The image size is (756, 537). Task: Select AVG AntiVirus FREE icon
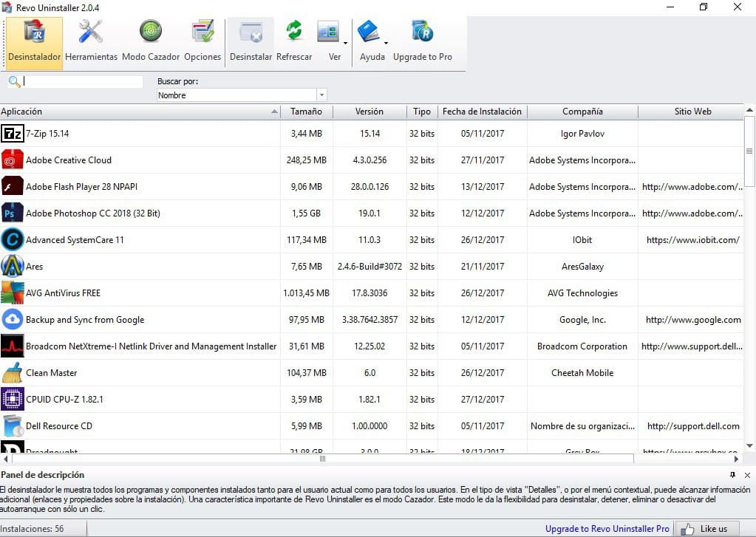12,293
